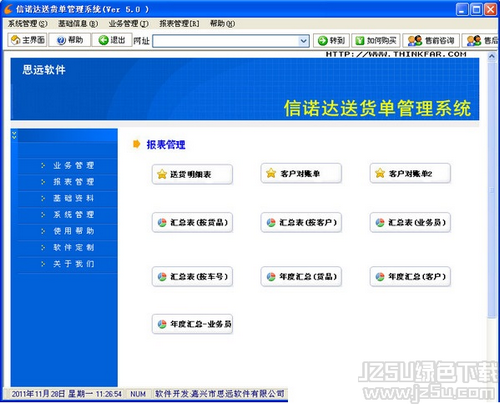Open the 帮助 menu in menu bar
Image resolution: width=500 pixels, height=404 pixels.
click(222, 24)
